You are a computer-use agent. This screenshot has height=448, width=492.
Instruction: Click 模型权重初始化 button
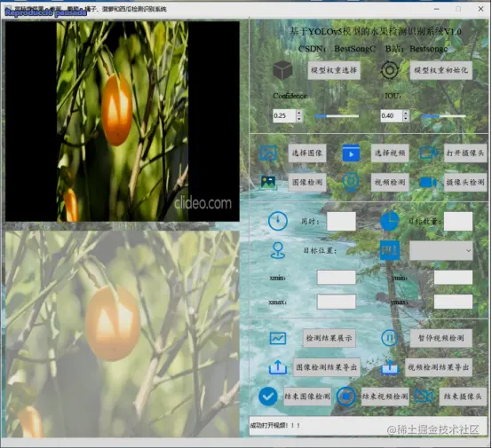(440, 70)
